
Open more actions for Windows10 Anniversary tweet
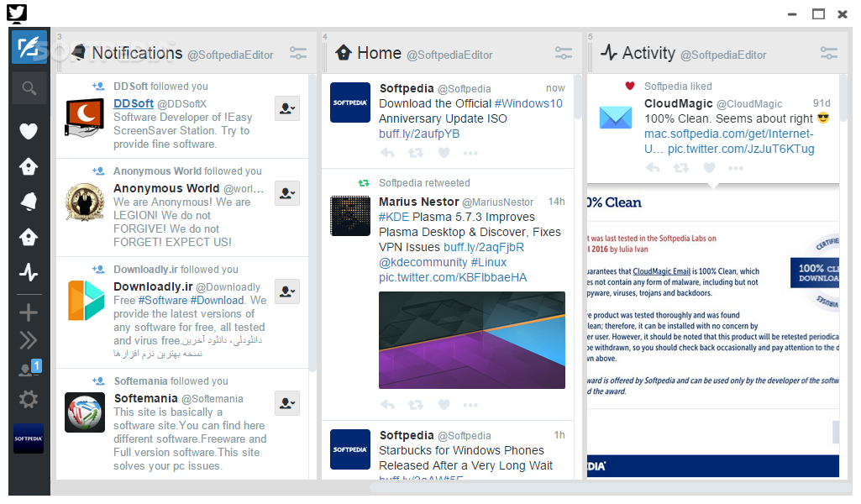[470, 153]
